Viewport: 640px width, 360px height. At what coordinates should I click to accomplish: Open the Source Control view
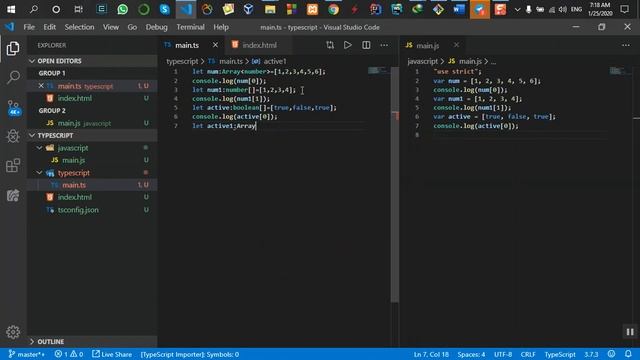[x=13, y=108]
